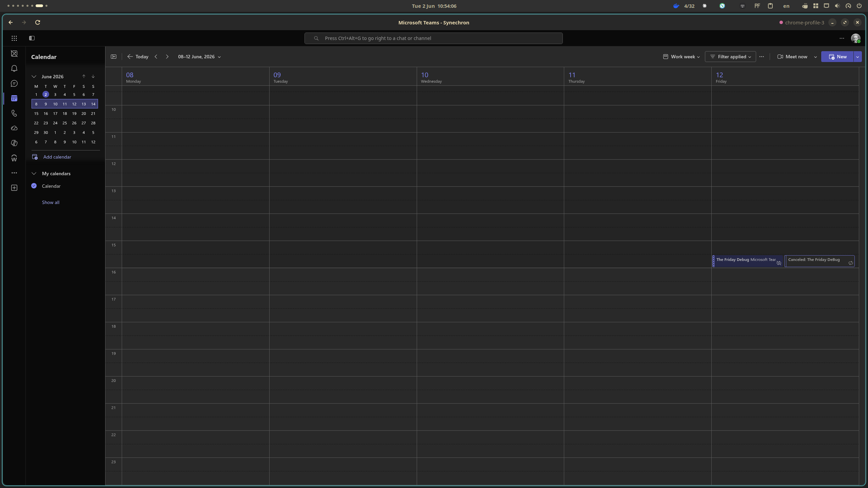Image resolution: width=868 pixels, height=488 pixels.
Task: Click the top bar date and time
Action: pyautogui.click(x=434, y=6)
